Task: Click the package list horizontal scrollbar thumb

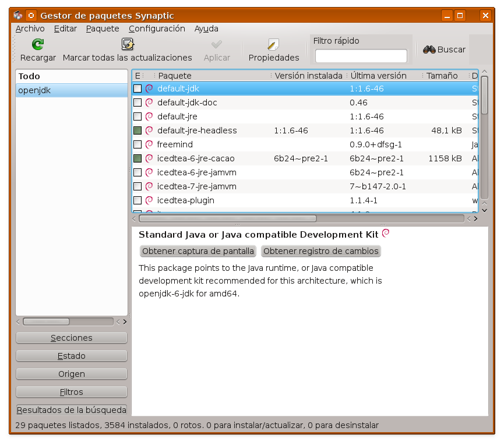Action: tap(228, 219)
